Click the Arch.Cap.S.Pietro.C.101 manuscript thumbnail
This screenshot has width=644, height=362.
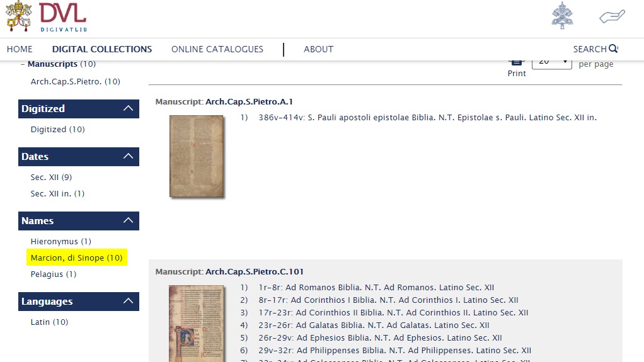[197, 323]
